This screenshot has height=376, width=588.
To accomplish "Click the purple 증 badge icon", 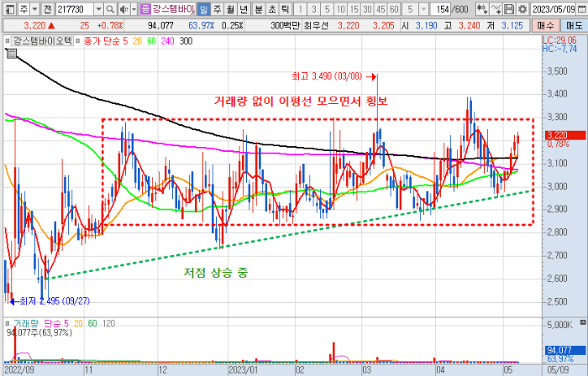I will coord(145,9).
